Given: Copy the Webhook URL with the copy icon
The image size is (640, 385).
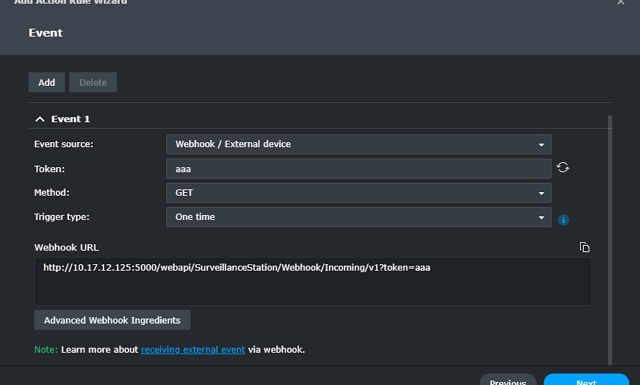Looking at the screenshot, I should [x=584, y=247].
